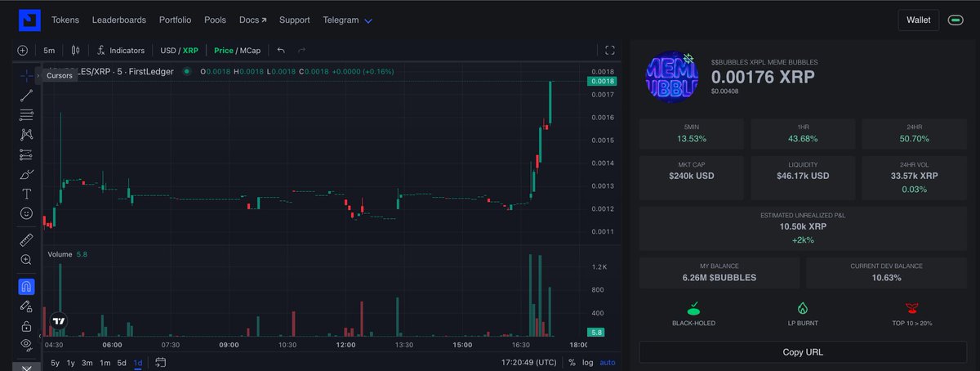
Task: Open the Support page
Action: 294,20
